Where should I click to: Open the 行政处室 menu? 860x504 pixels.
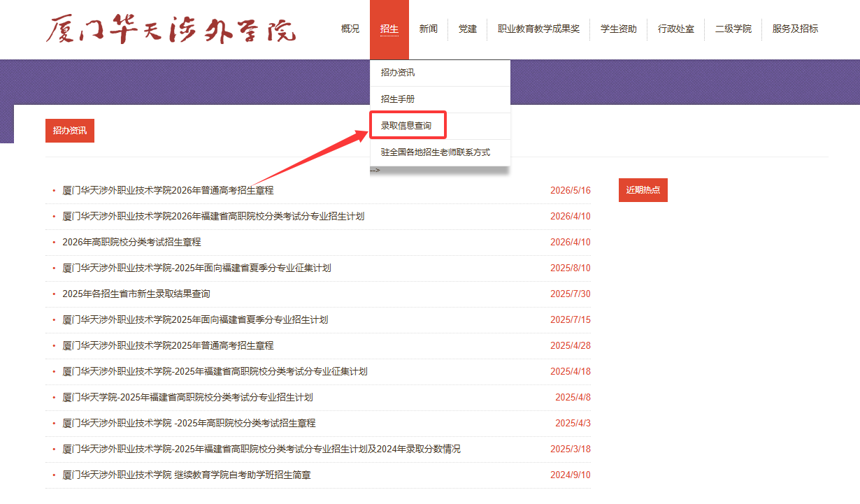tap(676, 29)
